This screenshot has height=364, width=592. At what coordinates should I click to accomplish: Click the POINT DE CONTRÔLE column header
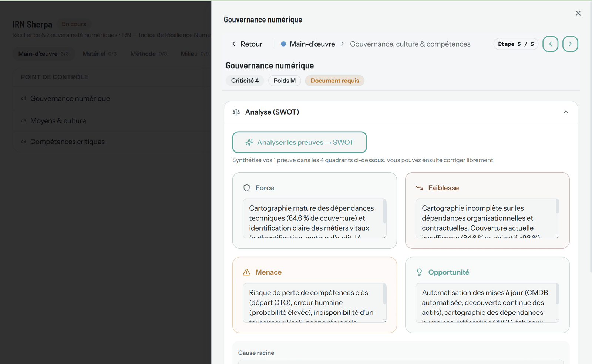pos(54,77)
